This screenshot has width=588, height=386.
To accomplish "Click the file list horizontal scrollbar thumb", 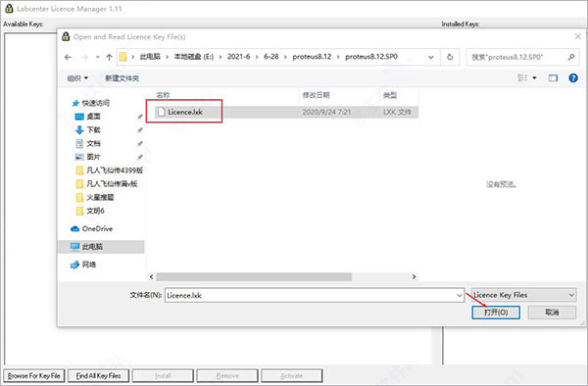I will pyautogui.click(x=254, y=276).
